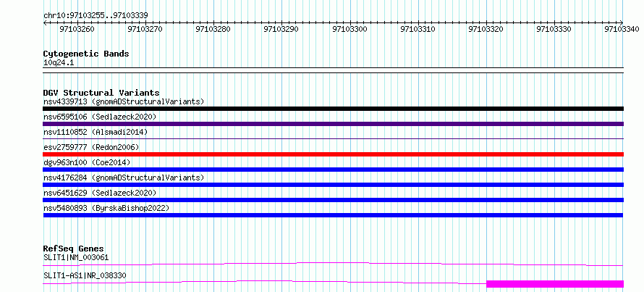644x292 pixels.
Task: Open variant nsv4339713 (gnomADStructuralVariants) label
Action: point(124,101)
